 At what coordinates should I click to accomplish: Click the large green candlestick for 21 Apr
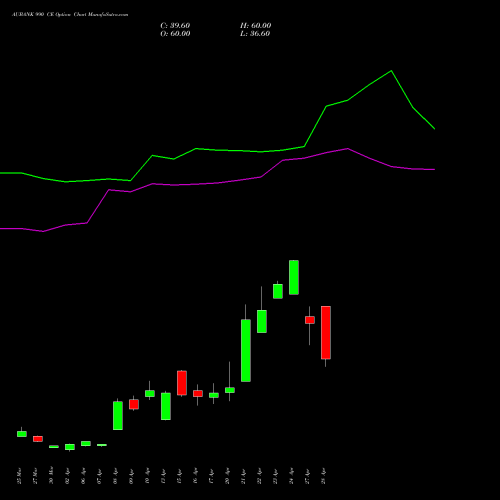[x=246, y=350]
